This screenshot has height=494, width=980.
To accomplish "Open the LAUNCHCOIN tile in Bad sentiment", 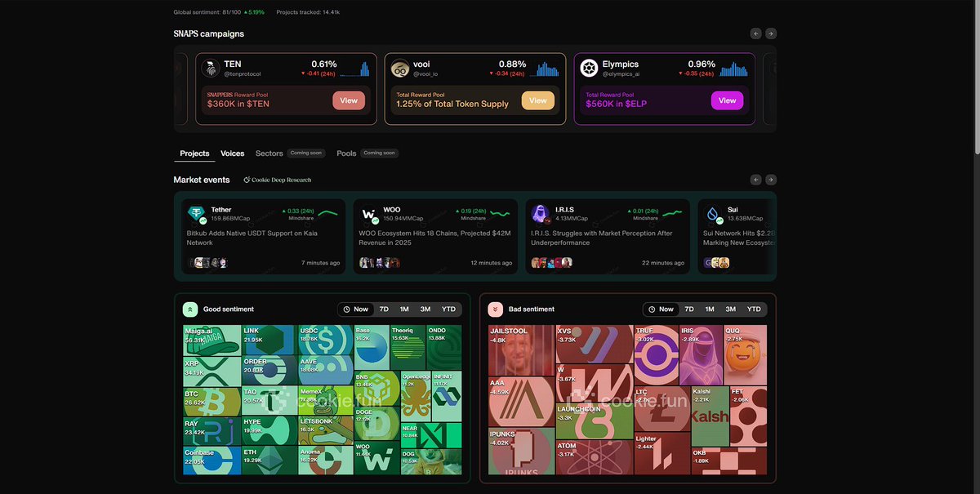I will (x=595, y=421).
